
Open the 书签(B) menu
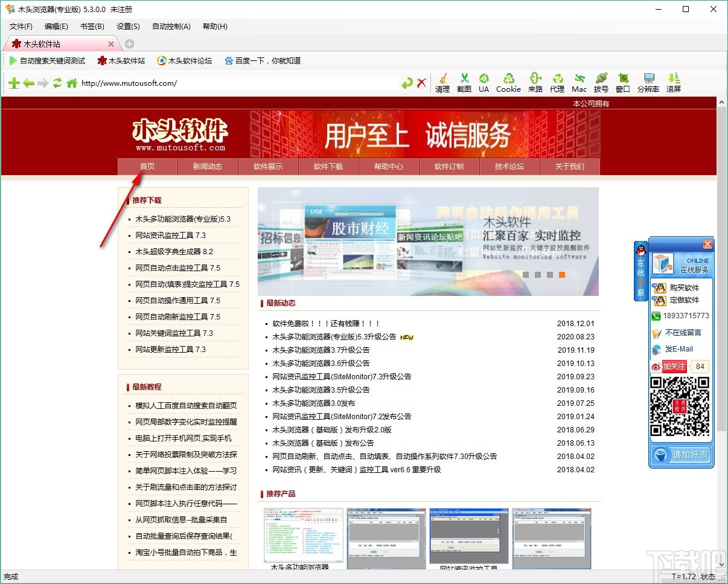tap(92, 27)
